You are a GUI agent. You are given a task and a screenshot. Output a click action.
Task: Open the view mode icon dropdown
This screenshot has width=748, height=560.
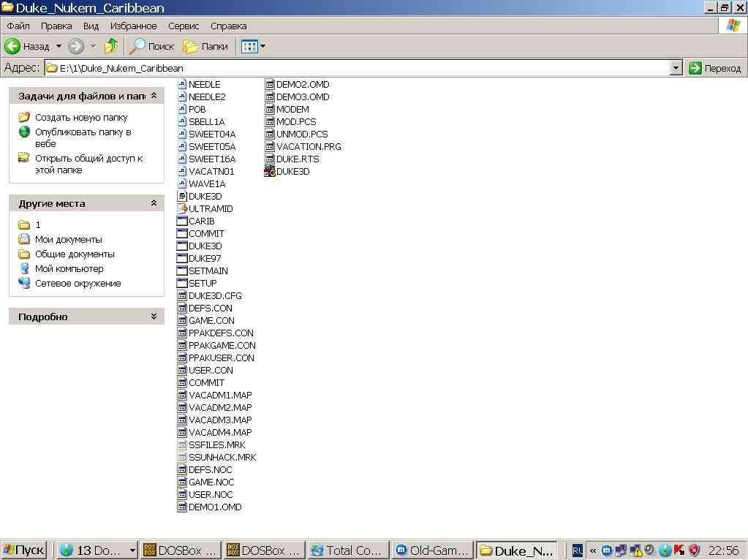pos(253,46)
